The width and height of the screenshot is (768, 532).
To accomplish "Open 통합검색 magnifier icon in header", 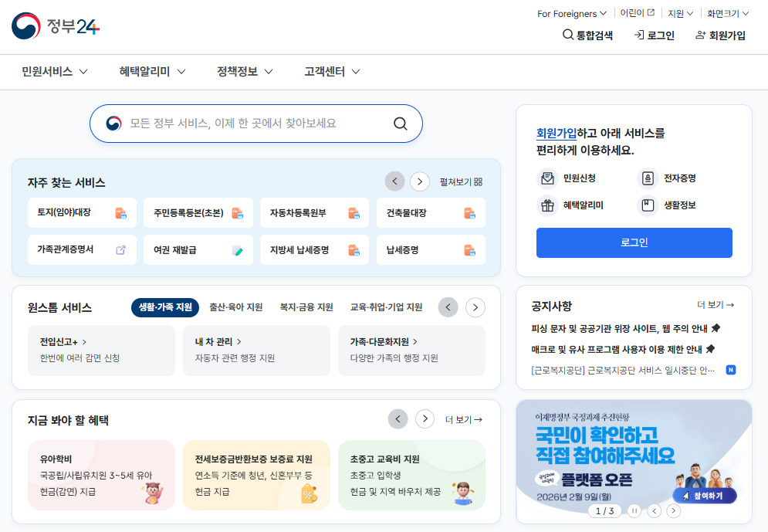I will [567, 35].
